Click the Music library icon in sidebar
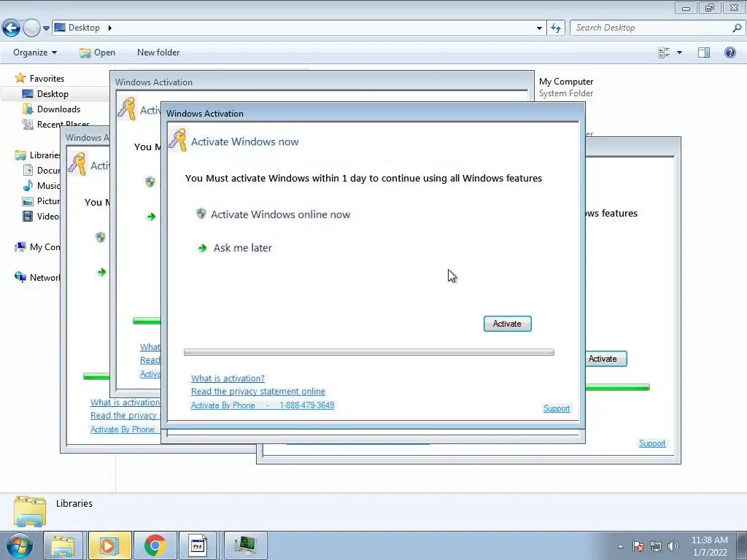747x560 pixels. 28,186
